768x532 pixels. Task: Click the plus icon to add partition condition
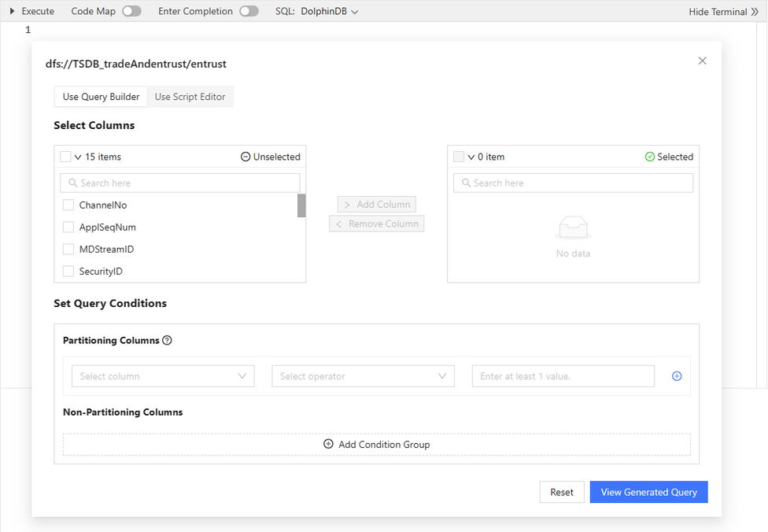(677, 376)
